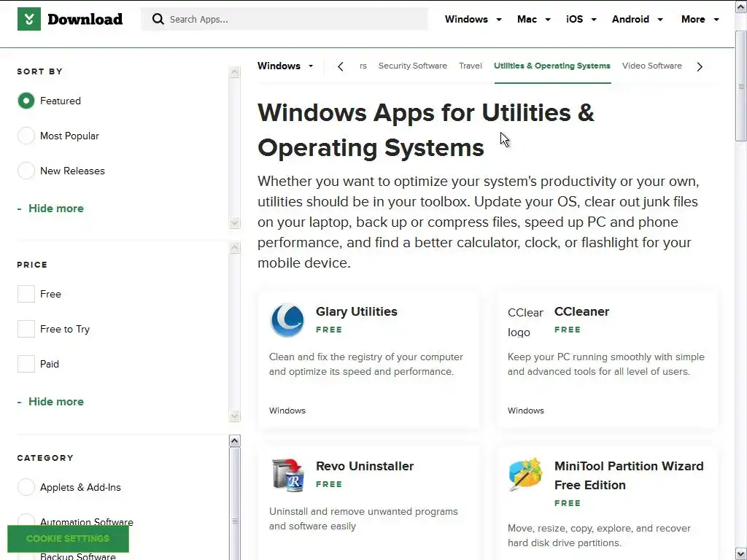Click the CCleaner logo placeholder image
The width and height of the screenshot is (747, 560).
pos(525,322)
